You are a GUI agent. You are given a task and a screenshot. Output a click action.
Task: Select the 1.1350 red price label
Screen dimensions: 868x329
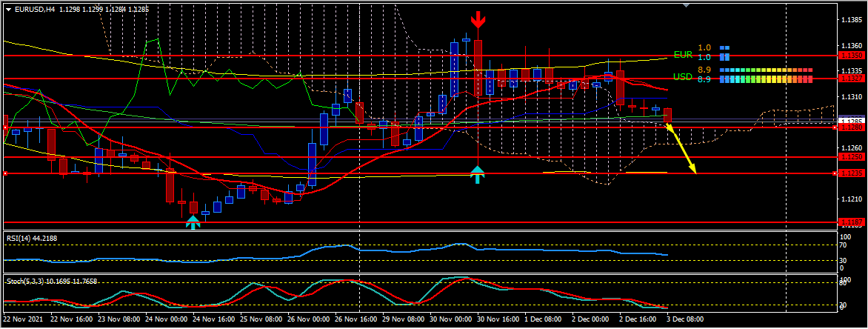[x=852, y=56]
